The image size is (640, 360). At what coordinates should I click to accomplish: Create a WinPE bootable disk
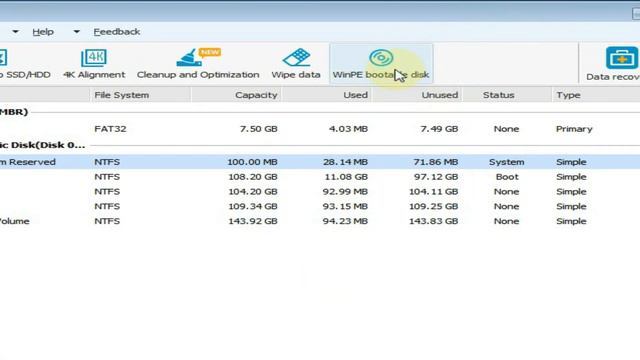point(381,63)
